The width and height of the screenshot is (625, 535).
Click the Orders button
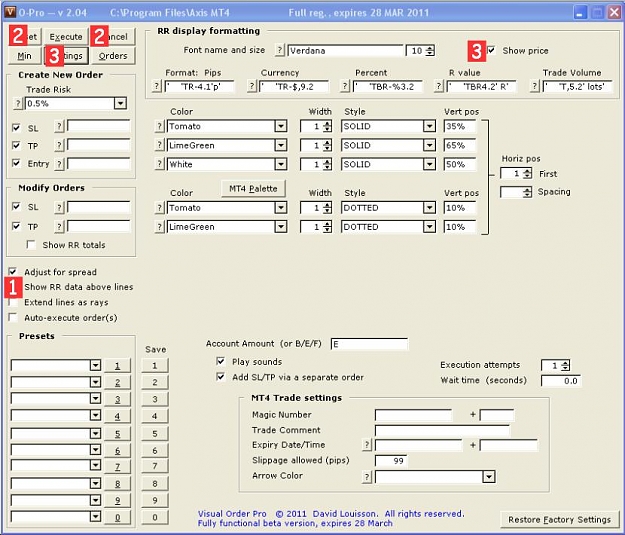point(113,56)
